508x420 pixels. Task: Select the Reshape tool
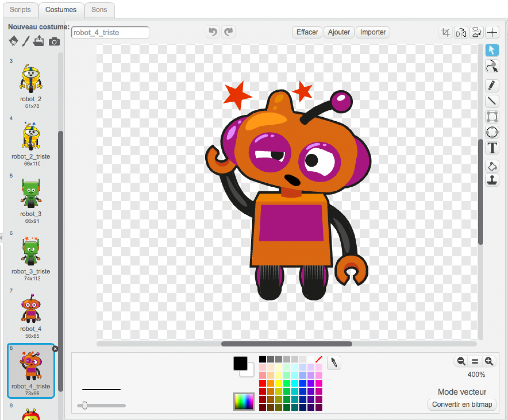pyautogui.click(x=492, y=66)
